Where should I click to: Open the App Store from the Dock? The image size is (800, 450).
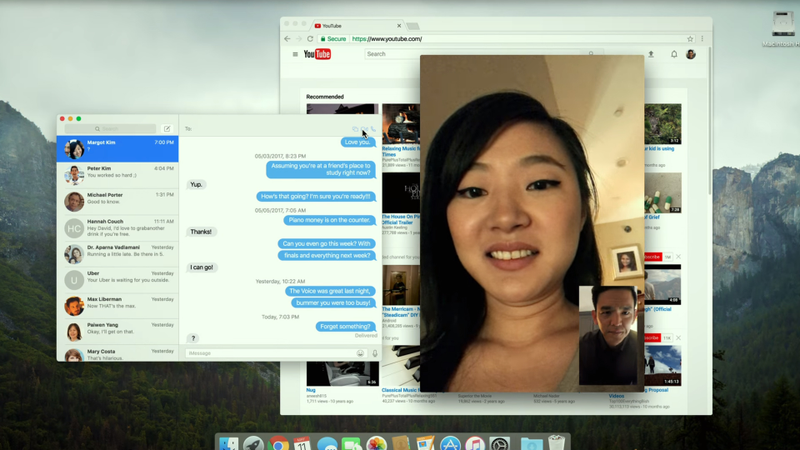click(x=450, y=443)
